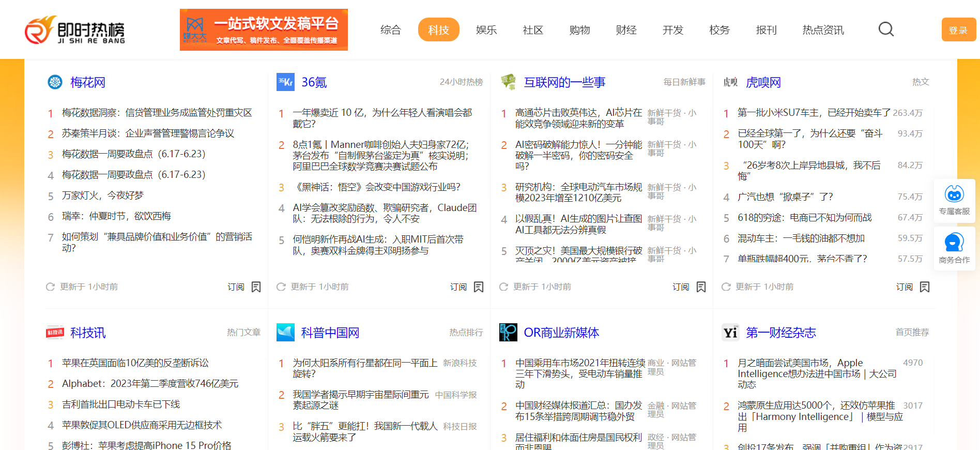The image size is (980, 450).
Task: Bookmark the 36氪 card with bookmark icon
Action: pos(479,287)
